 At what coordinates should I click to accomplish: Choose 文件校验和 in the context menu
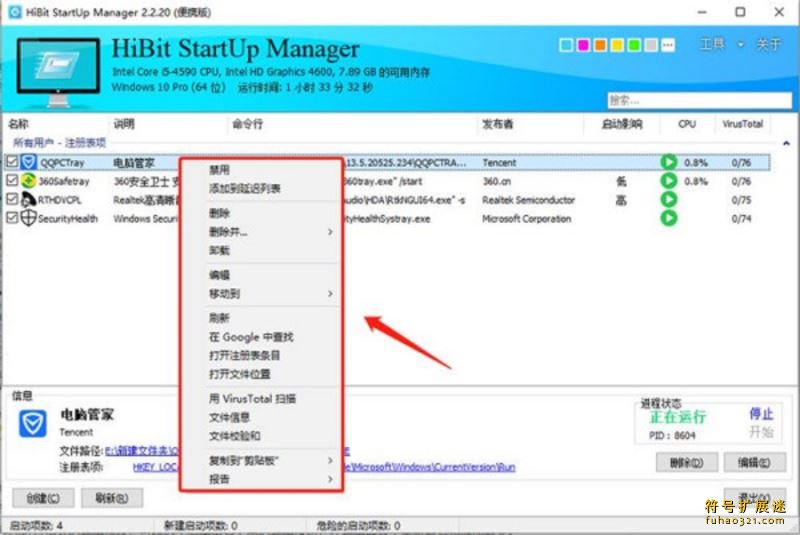(x=235, y=436)
